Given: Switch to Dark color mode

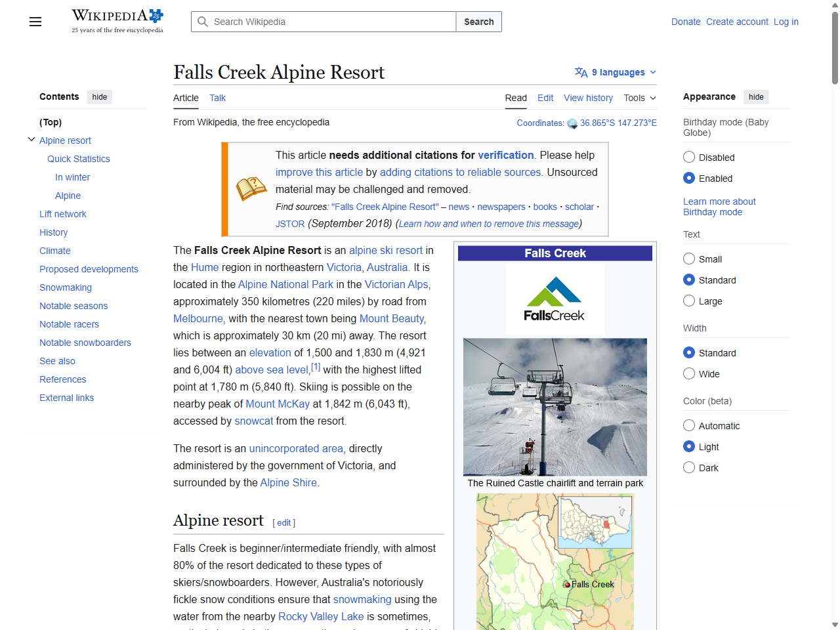Looking at the screenshot, I should click(x=689, y=467).
